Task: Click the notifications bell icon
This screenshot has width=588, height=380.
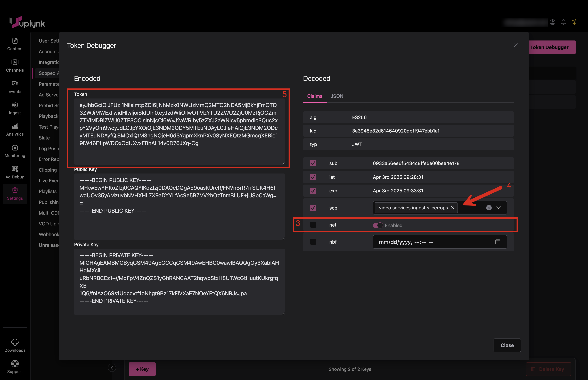Action: 563,22
